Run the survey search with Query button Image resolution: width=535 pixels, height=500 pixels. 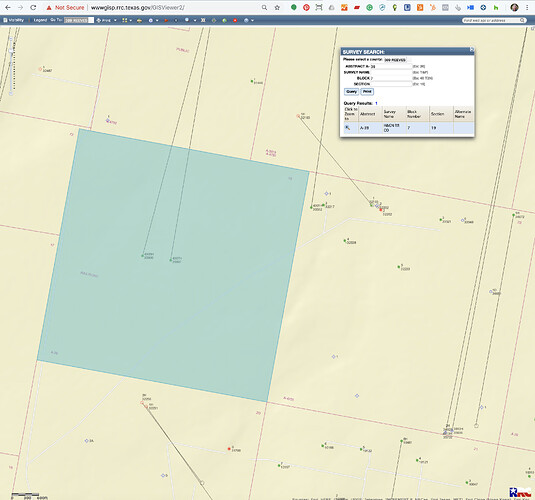(351, 91)
